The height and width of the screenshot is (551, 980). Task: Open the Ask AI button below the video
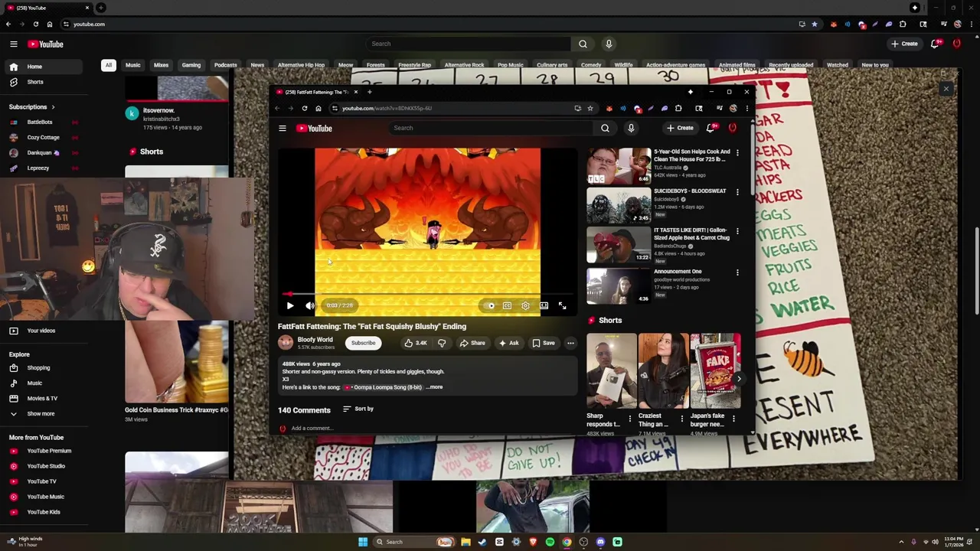coord(508,343)
